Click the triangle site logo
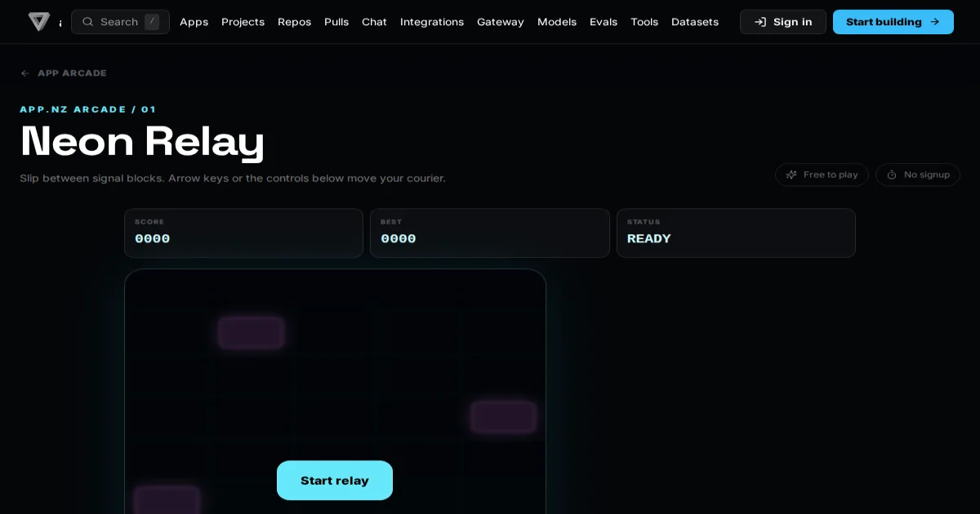This screenshot has height=514, width=980. 38,22
